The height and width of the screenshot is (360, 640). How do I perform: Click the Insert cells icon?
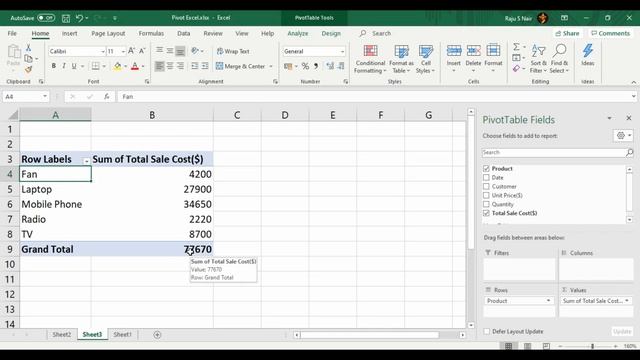pyautogui.click(x=454, y=51)
